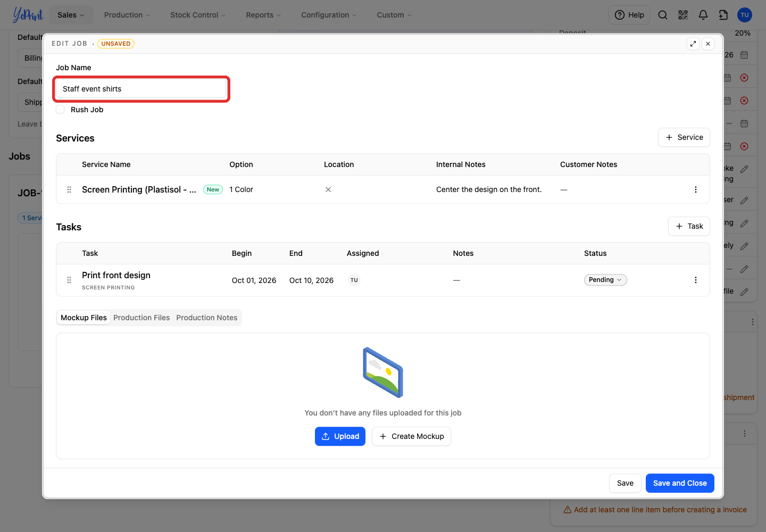766x532 pixels.
Task: Click the 'Oct 01, 2026' begin date
Action: tap(254, 280)
